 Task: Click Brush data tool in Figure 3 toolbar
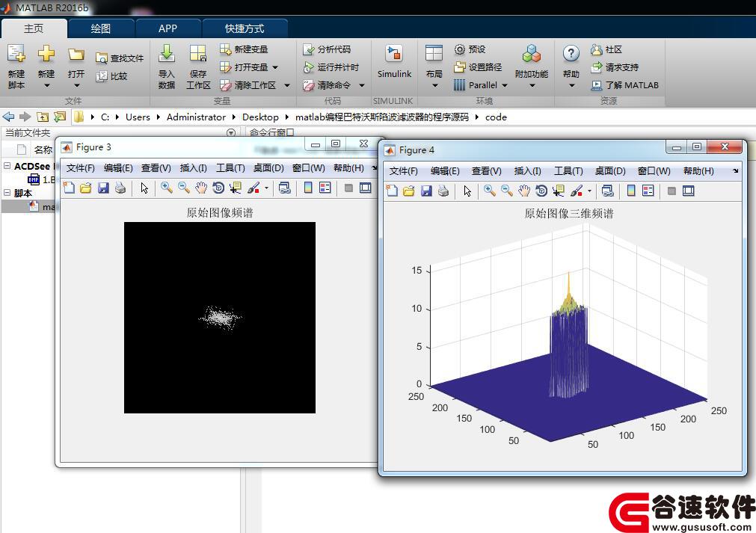point(253,188)
